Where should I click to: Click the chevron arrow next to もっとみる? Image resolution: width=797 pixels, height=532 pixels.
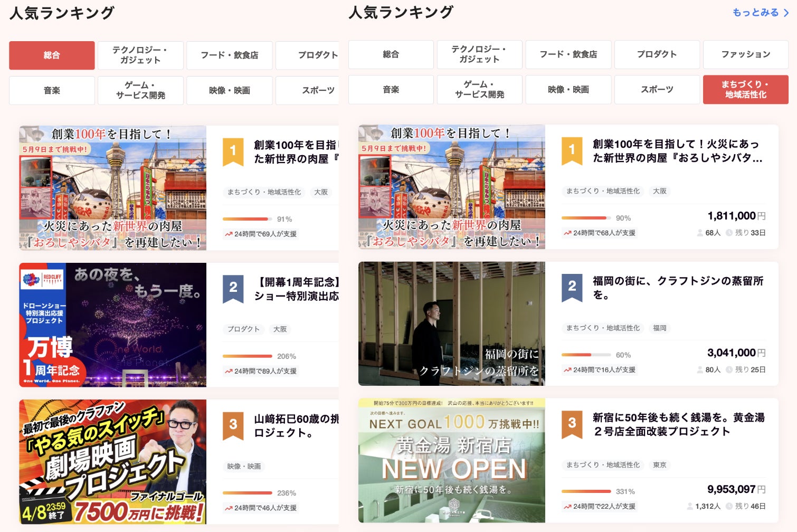786,13
